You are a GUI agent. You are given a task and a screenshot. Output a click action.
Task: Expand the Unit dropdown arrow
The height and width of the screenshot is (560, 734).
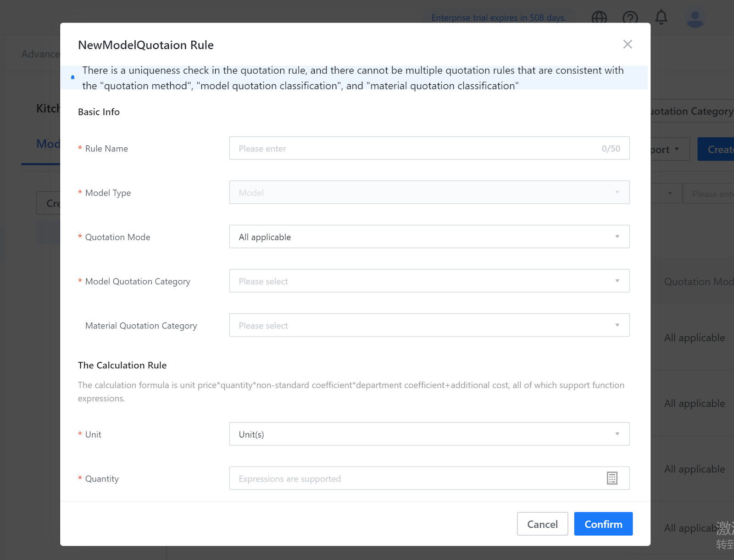point(617,434)
